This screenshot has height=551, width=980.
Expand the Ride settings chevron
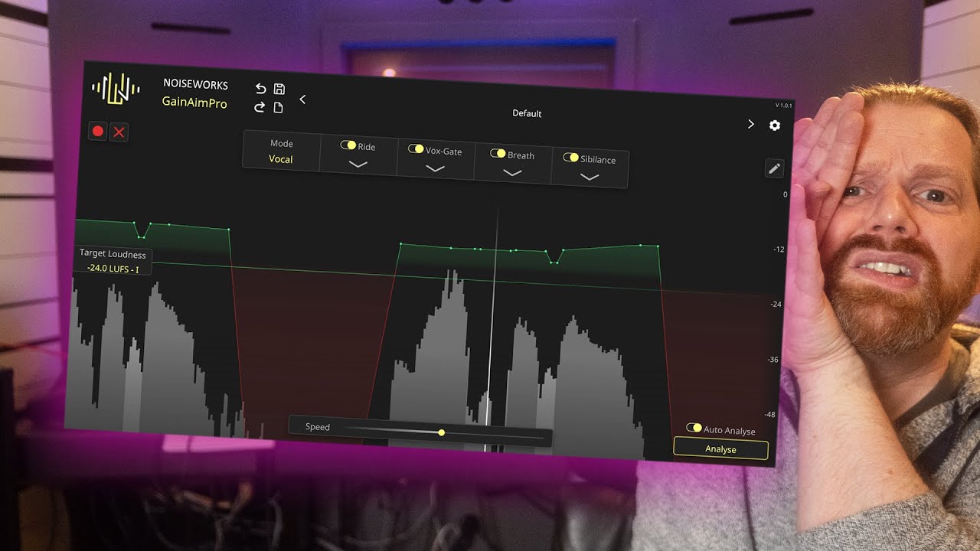(358, 164)
